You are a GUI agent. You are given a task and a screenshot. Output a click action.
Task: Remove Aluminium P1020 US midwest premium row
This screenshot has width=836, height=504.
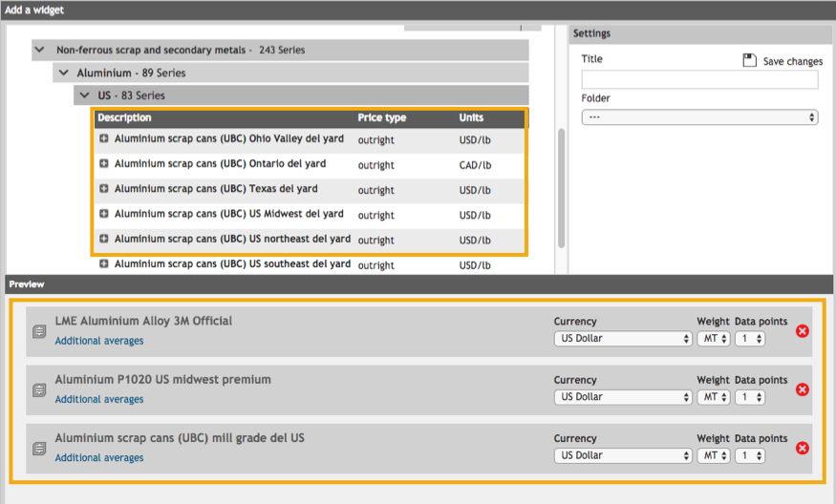point(803,389)
